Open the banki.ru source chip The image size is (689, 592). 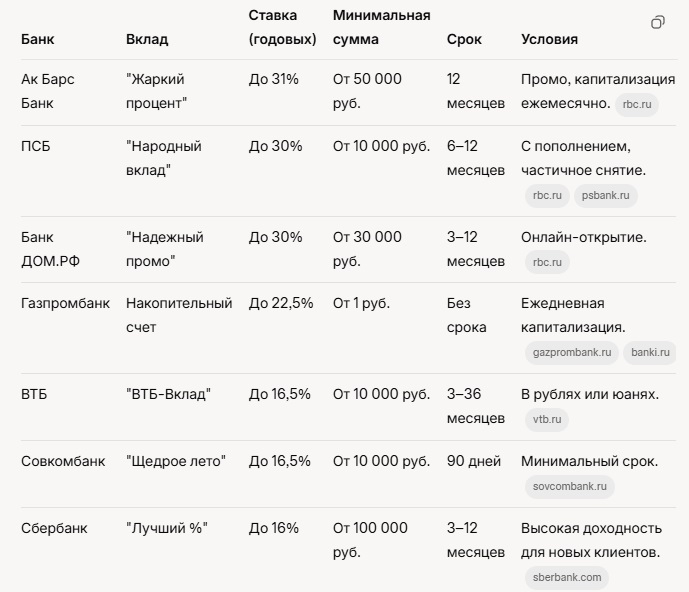650,353
